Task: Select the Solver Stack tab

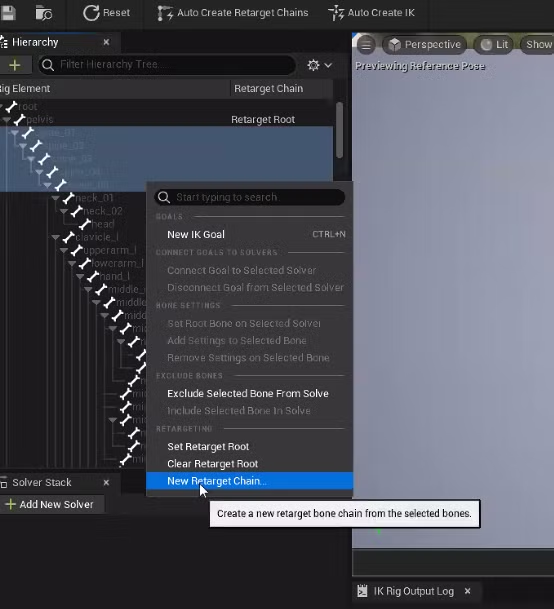Action: click(42, 482)
